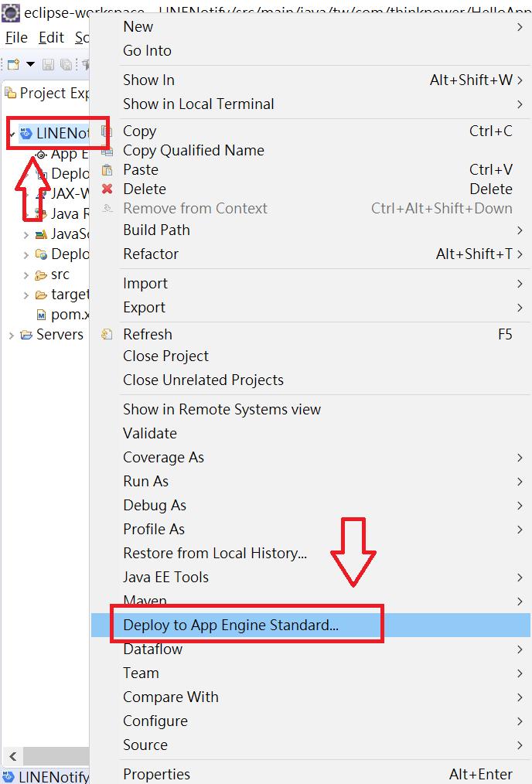Collapse the LINENotify project tree
532x784 pixels.
click(x=12, y=134)
